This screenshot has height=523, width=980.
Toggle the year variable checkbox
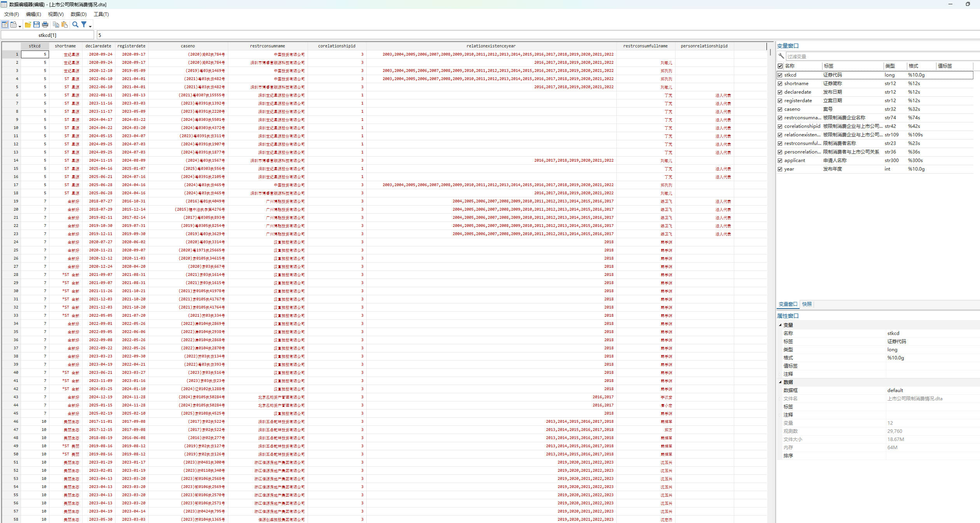tap(780, 169)
